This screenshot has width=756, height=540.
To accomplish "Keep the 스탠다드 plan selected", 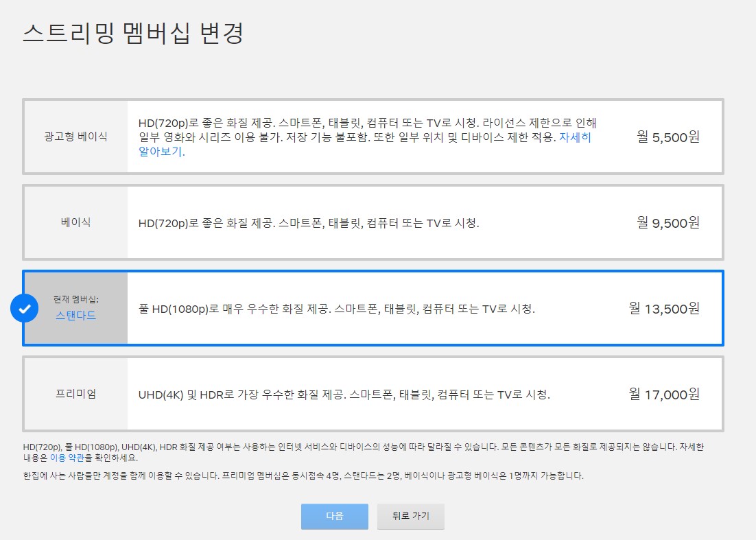I will (x=377, y=308).
